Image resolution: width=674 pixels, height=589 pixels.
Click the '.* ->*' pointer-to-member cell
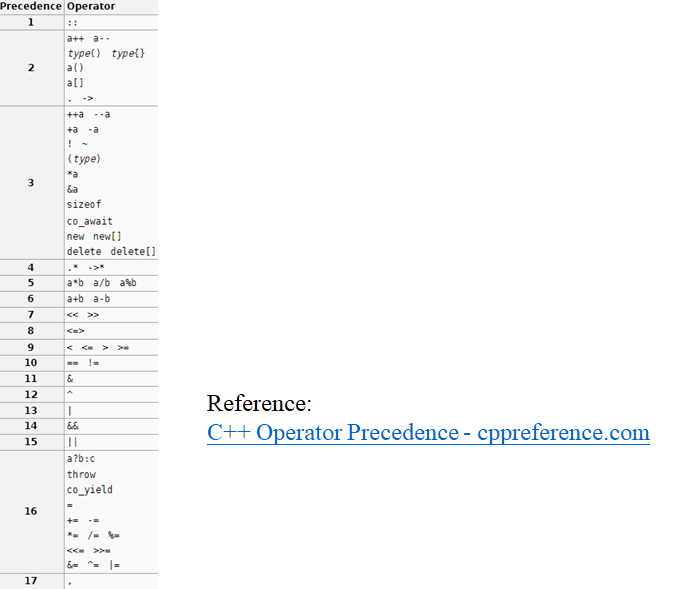(111, 267)
